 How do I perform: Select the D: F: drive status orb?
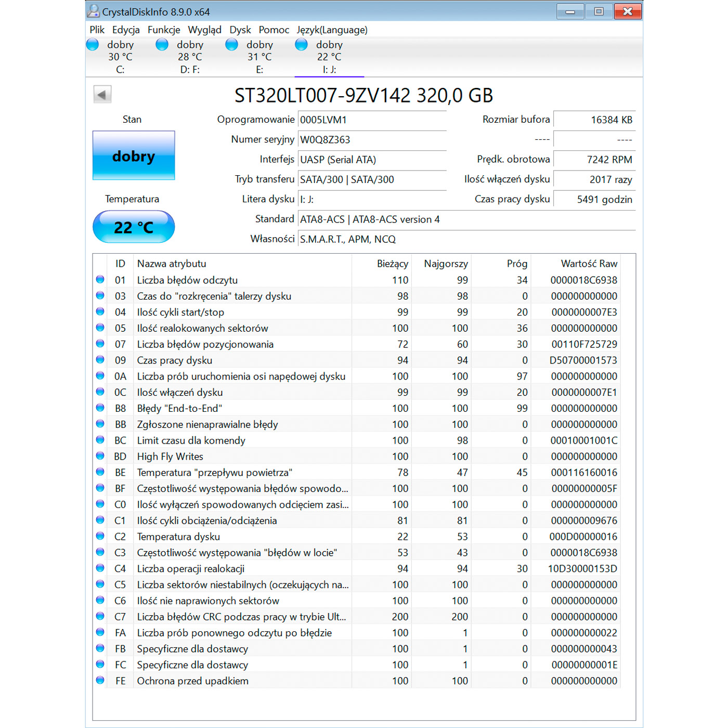tap(162, 45)
